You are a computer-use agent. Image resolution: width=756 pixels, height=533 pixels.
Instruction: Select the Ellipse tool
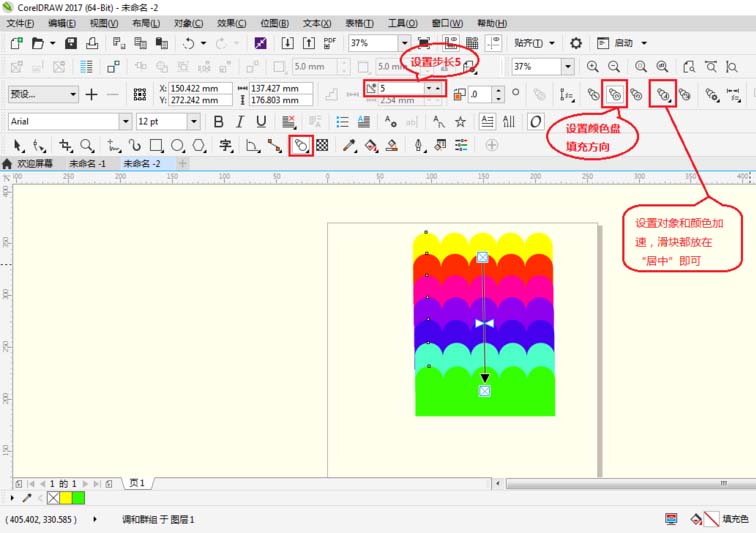coord(177,145)
